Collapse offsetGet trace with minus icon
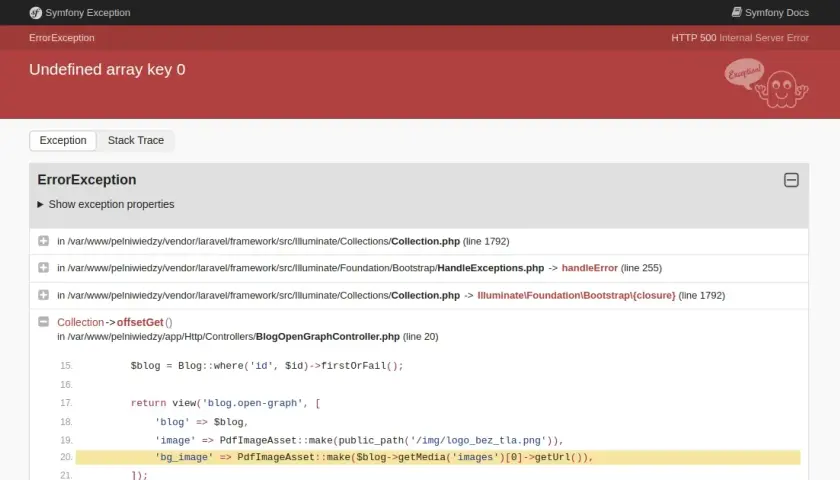Image resolution: width=840 pixels, height=480 pixels. pyautogui.click(x=43, y=322)
